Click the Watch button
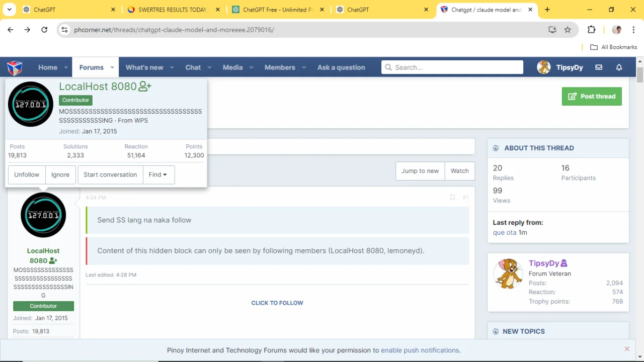Image resolution: width=644 pixels, height=362 pixels. click(x=460, y=171)
